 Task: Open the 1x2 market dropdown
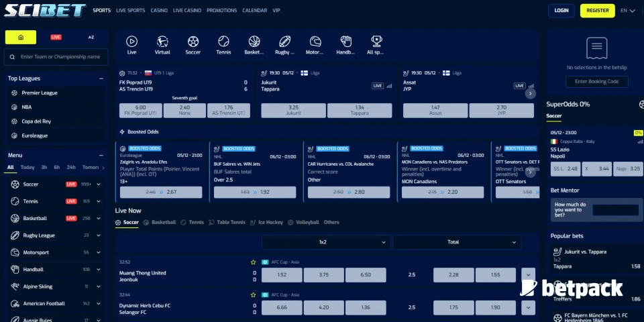(326, 242)
